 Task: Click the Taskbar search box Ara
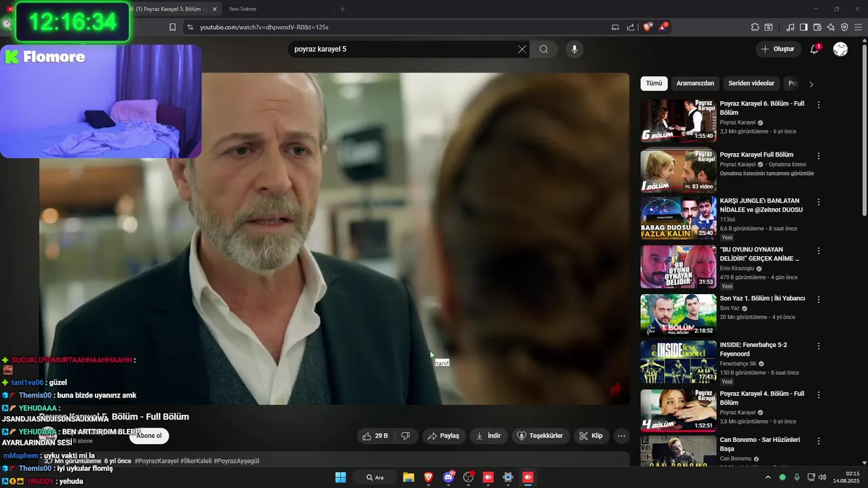(375, 477)
